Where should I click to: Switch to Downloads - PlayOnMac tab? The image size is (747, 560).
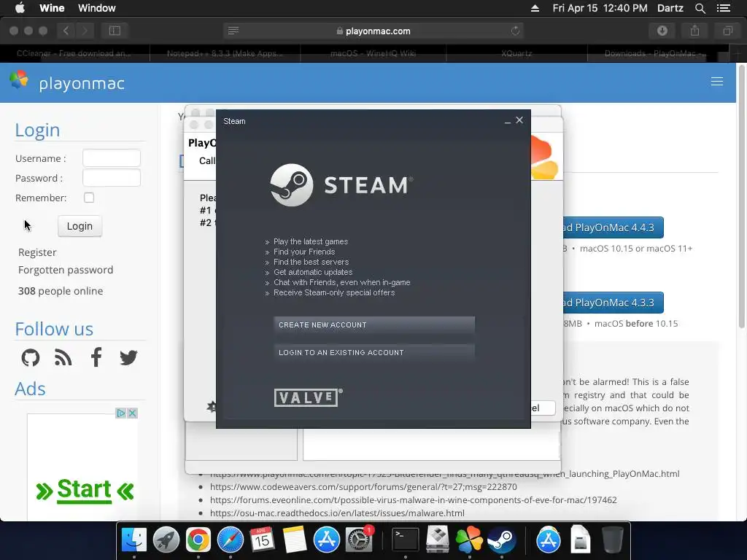(656, 53)
